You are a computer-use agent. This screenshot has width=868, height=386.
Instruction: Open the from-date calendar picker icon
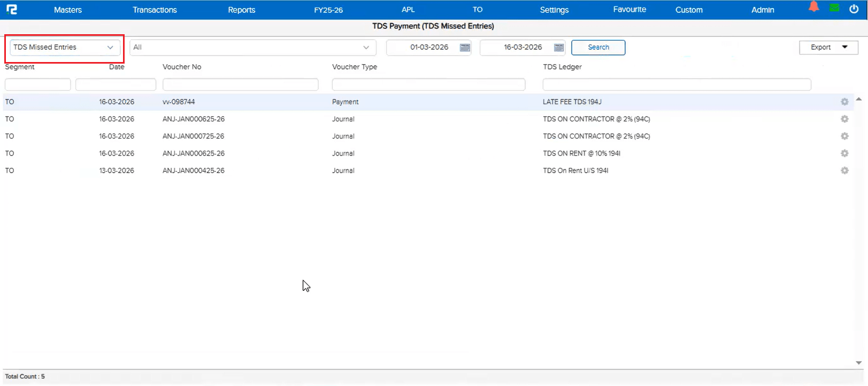point(465,48)
